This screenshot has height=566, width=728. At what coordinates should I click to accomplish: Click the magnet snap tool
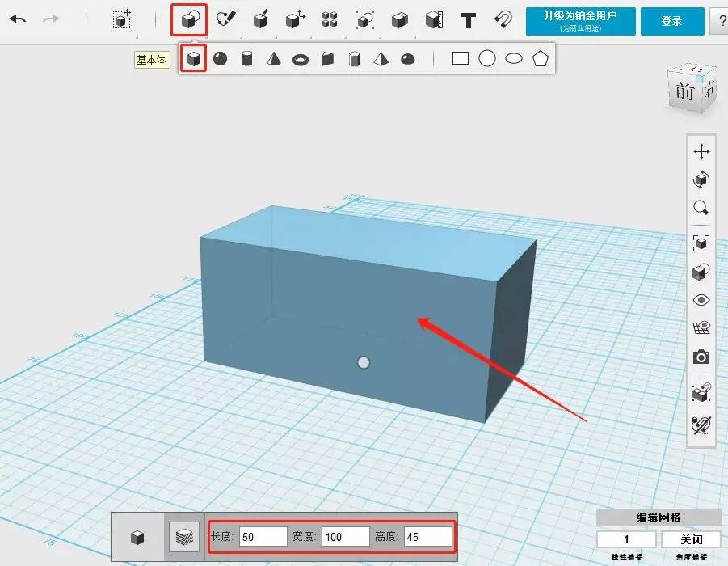pos(503,20)
